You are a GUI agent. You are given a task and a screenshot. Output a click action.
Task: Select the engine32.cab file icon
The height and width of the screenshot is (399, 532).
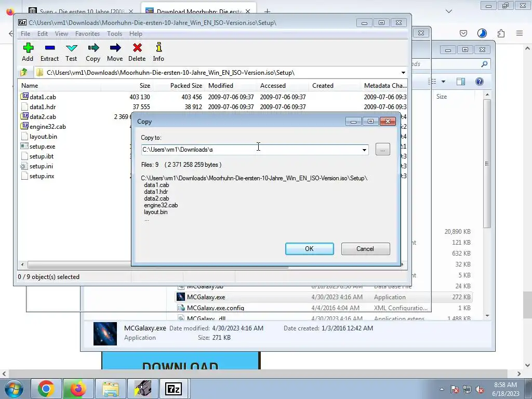24,126
